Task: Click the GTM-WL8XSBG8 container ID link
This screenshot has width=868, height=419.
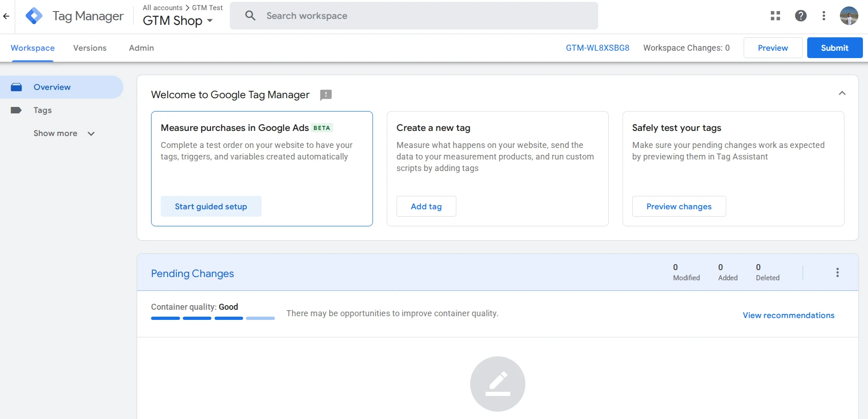Action: point(598,48)
